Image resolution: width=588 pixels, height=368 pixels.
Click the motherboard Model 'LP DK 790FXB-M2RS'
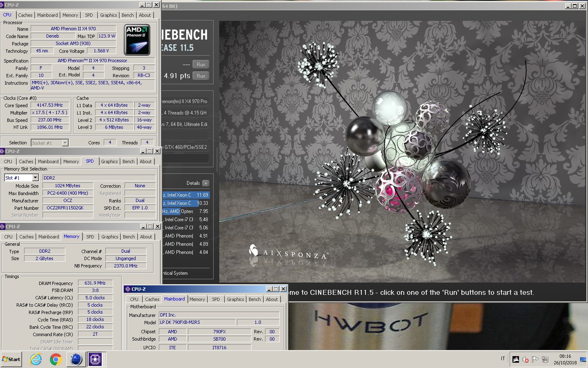pos(197,322)
